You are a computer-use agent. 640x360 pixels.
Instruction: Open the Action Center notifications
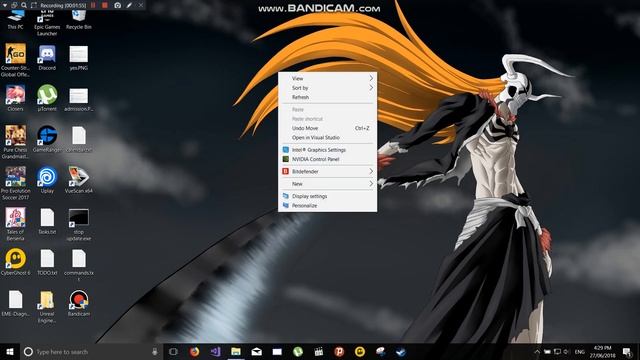(x=627, y=351)
